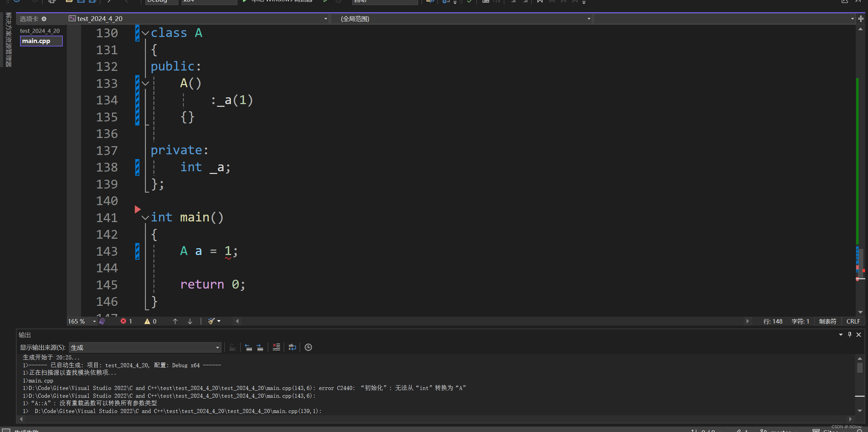Go to previous message in output
This screenshot has width=868, height=432.
(x=248, y=347)
